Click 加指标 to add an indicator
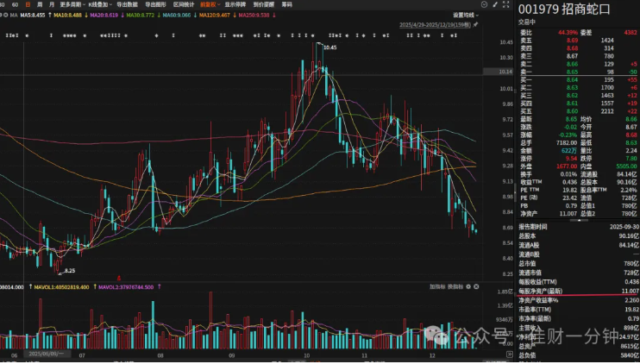This screenshot has width=640, height=364. (437, 287)
